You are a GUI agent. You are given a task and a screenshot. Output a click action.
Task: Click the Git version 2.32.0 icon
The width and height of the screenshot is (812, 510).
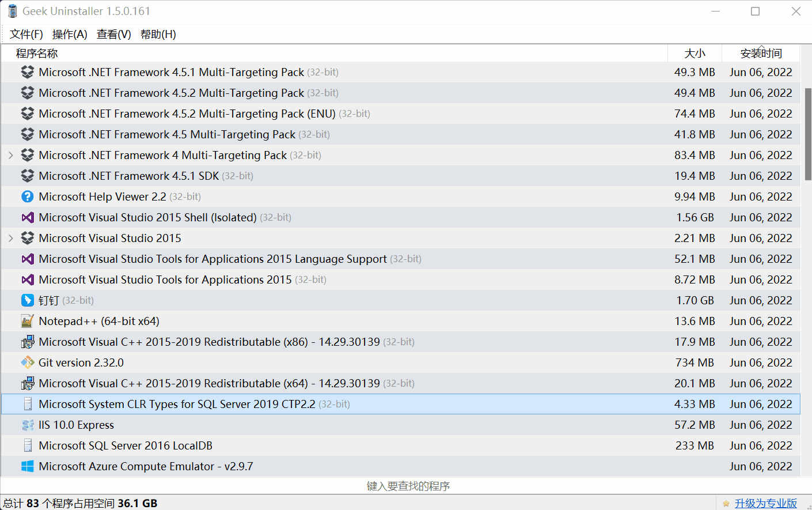tap(27, 362)
